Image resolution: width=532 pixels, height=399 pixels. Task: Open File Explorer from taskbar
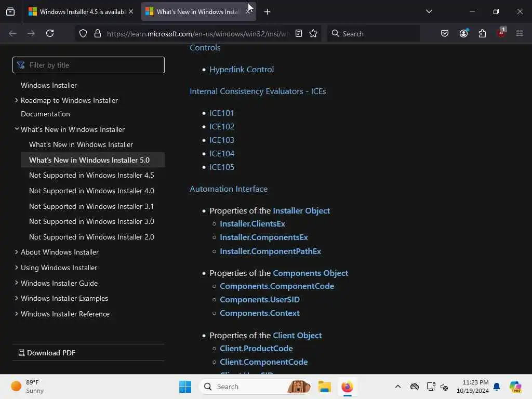coord(324,387)
